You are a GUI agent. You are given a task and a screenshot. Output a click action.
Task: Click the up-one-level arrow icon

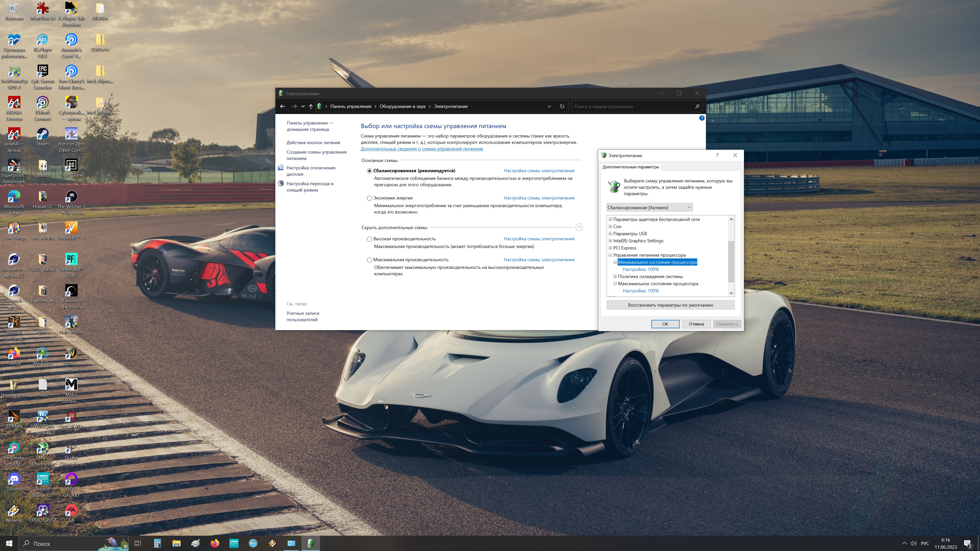[311, 106]
